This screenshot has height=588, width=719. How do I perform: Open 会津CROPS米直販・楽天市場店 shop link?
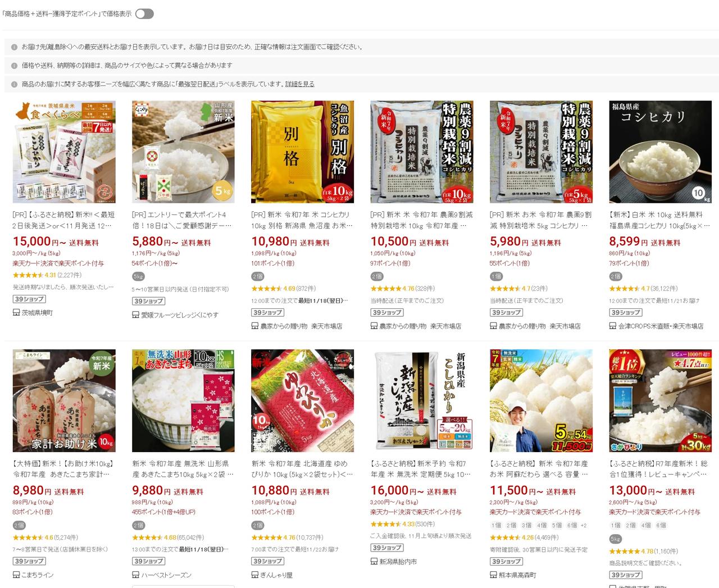[x=661, y=326]
